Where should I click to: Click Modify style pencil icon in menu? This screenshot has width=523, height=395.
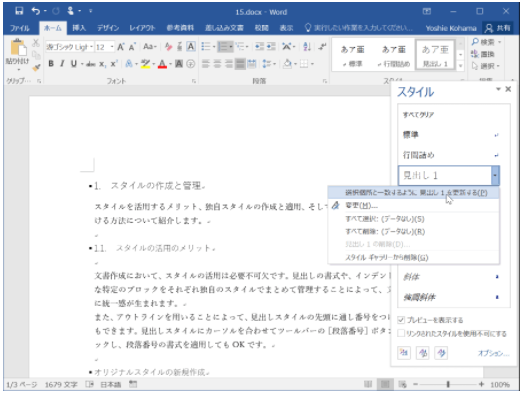pyautogui.click(x=336, y=206)
